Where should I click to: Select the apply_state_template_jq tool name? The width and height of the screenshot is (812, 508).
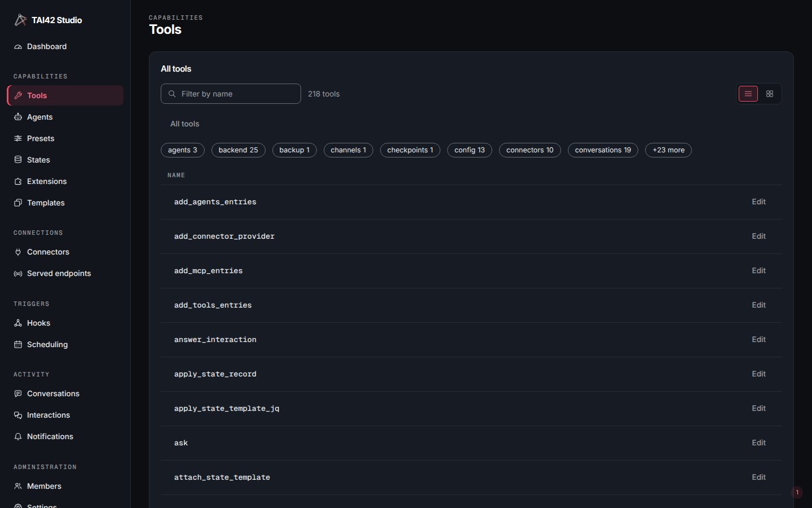point(227,409)
